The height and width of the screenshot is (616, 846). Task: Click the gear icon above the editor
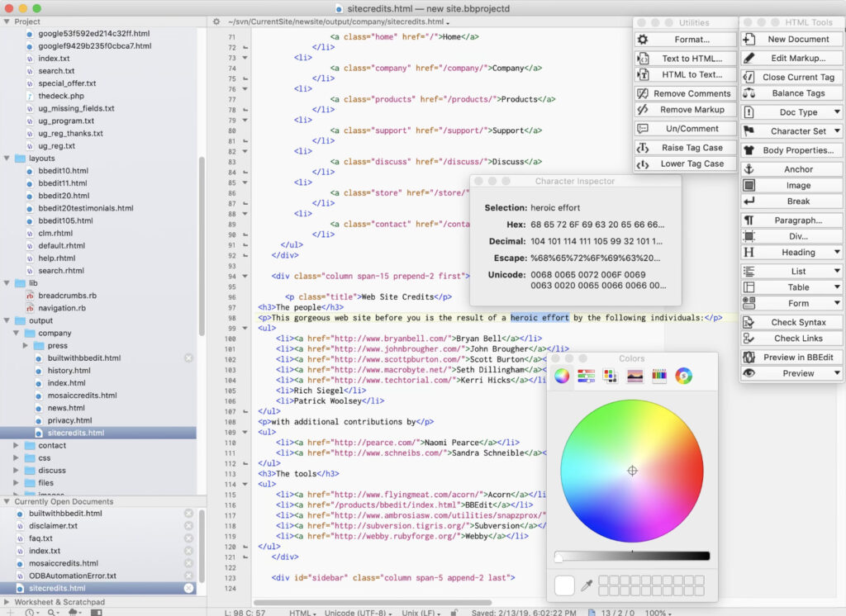216,22
